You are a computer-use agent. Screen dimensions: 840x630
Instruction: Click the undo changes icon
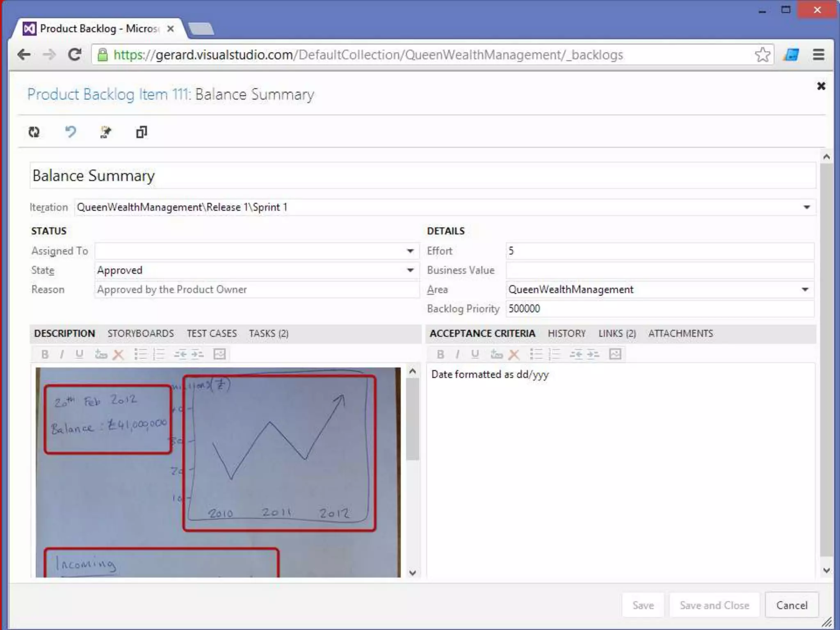[x=71, y=132]
